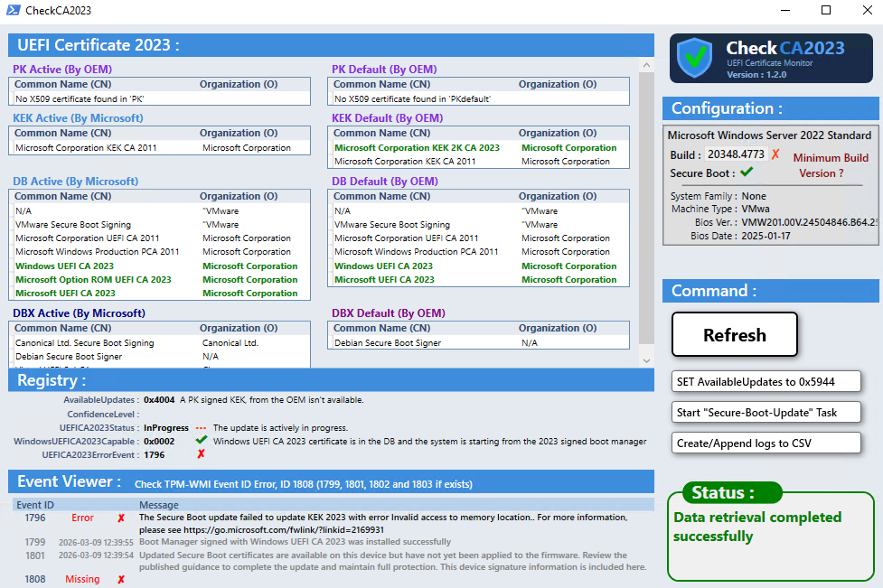Click the go.microsoft.com fwlink URL in event 1796
This screenshot has height=588, width=883.
pos(283,529)
